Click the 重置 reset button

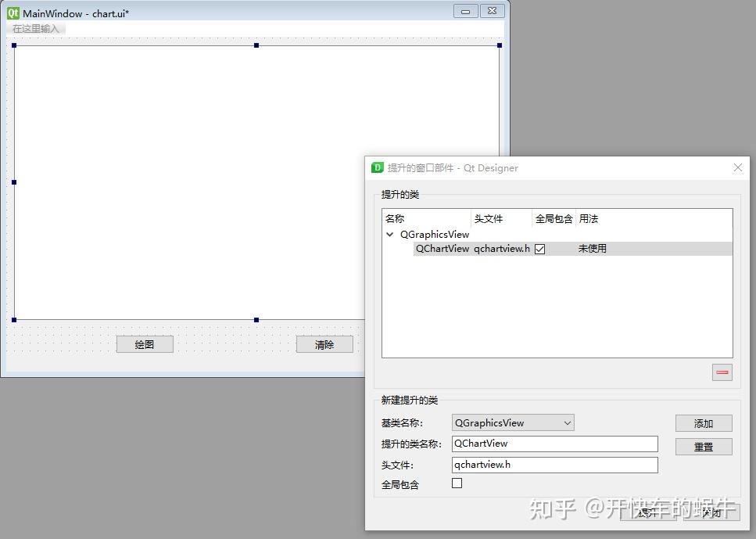coord(703,446)
